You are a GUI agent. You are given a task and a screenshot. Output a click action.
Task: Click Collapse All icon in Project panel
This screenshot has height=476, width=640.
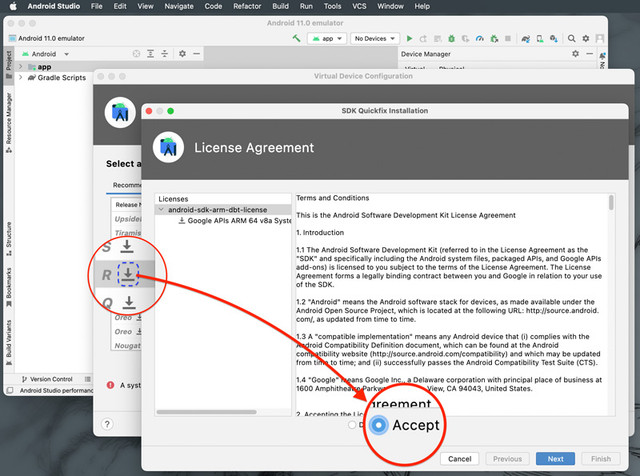164,53
